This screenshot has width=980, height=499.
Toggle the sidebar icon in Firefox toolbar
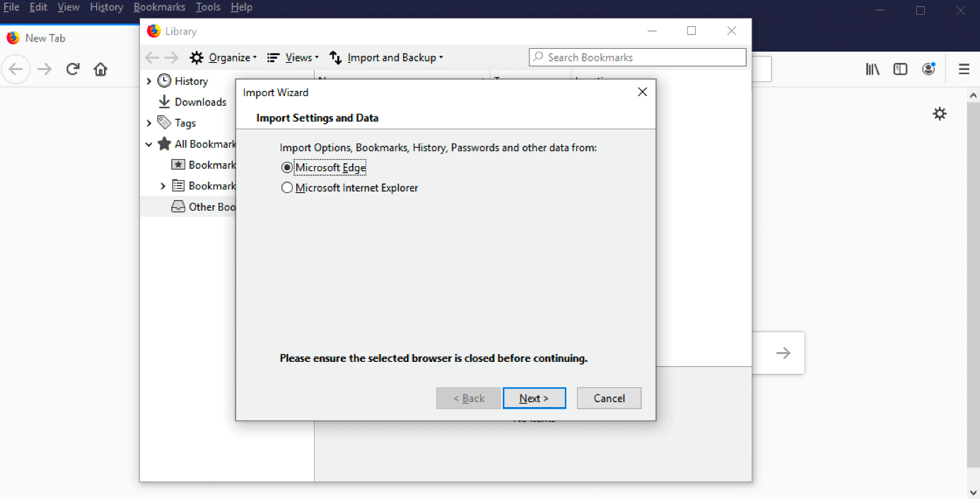tap(900, 69)
